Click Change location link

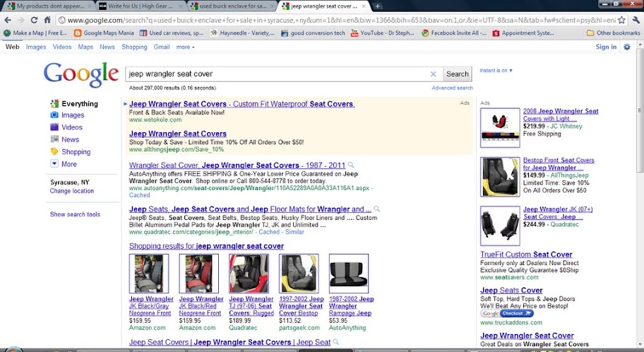72,191
